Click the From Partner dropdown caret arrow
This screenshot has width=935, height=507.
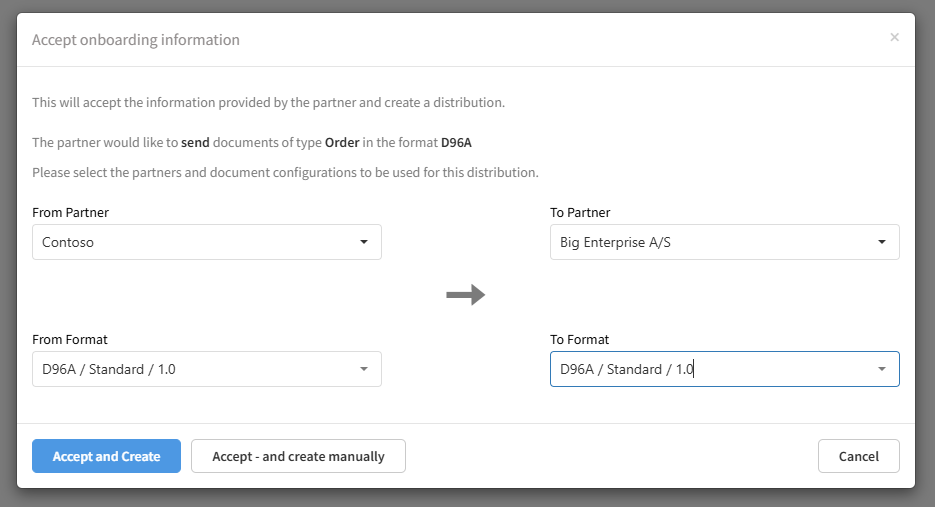364,242
